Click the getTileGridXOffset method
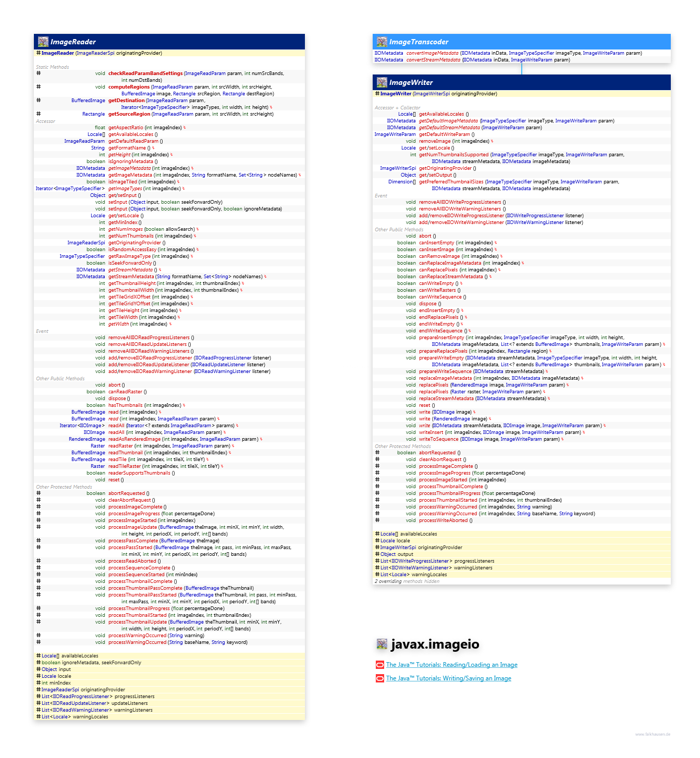 (129, 297)
